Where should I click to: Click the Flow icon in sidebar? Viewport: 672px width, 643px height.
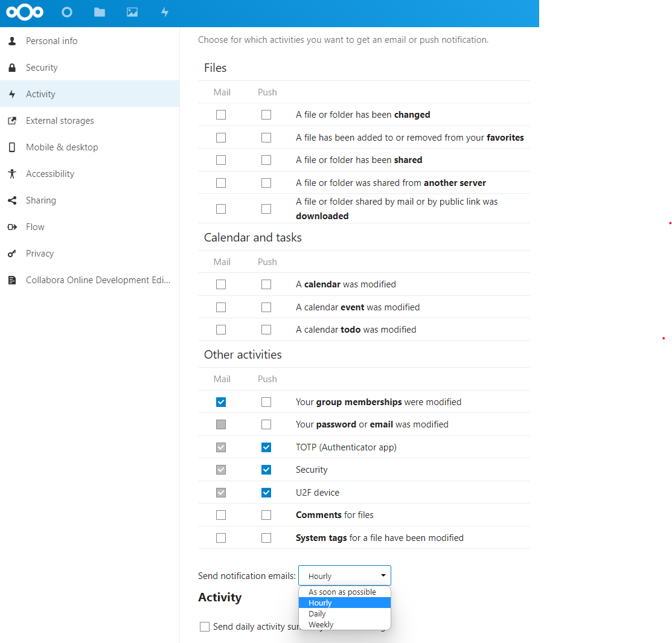(12, 227)
